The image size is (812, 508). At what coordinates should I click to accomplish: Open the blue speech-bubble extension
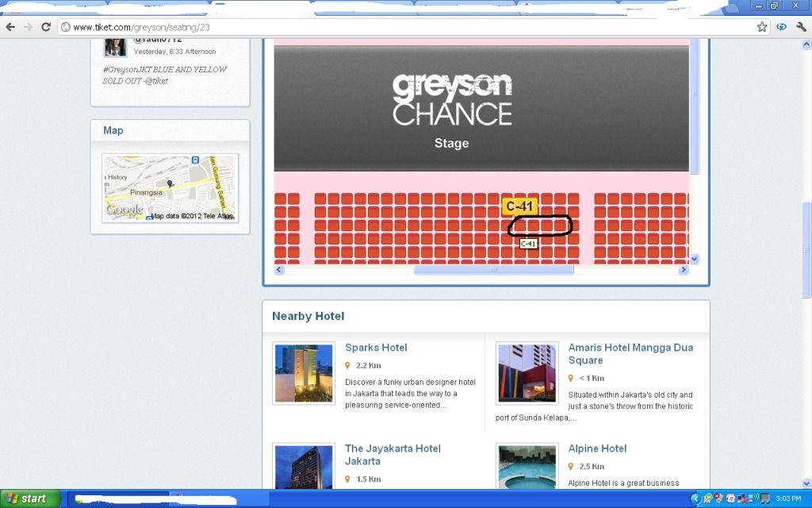click(781, 27)
